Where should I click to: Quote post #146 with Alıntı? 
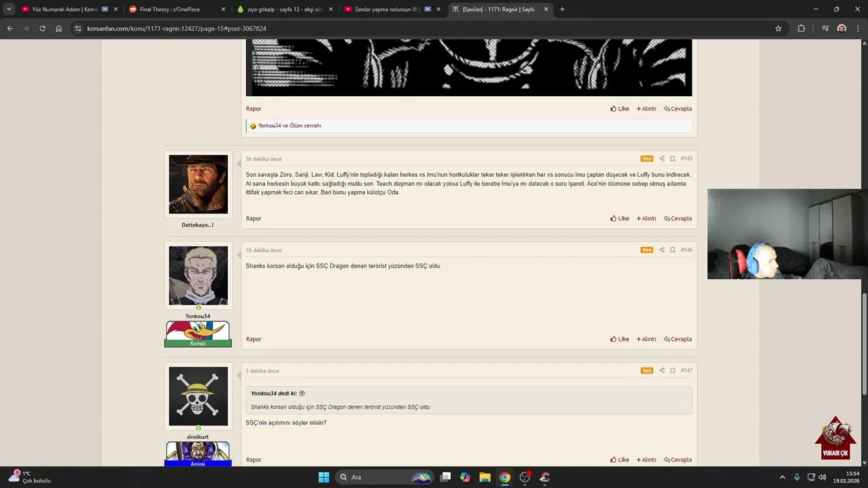[x=646, y=339]
